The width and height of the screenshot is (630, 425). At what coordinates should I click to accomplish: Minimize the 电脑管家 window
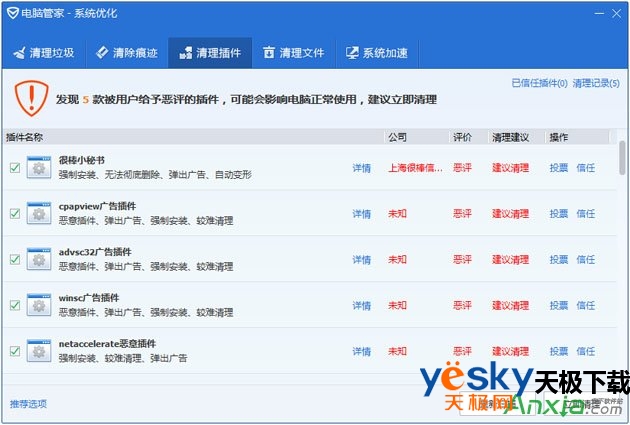tap(599, 13)
